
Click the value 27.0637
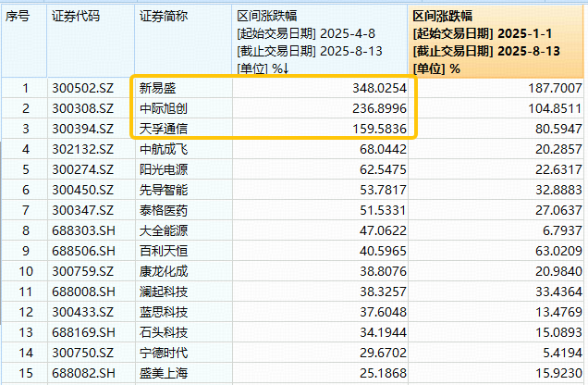coord(558,210)
